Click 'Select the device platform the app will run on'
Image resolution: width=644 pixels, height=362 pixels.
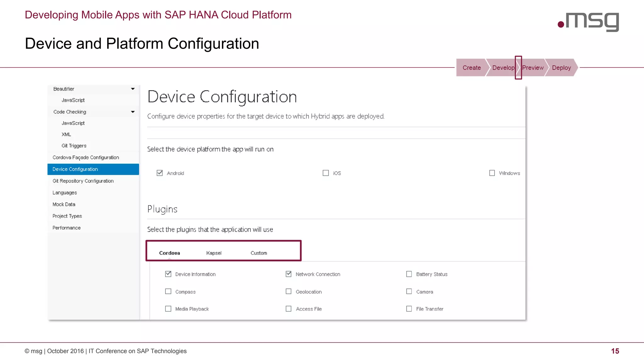(x=210, y=149)
